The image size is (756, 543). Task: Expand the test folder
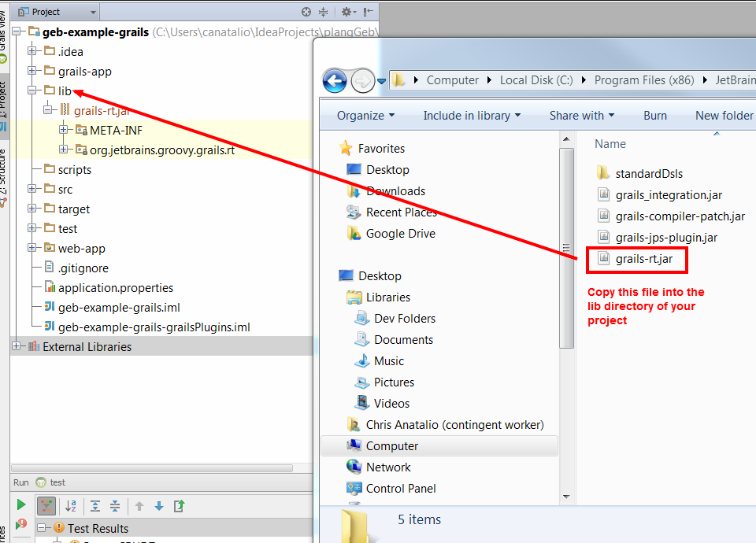coord(31,228)
